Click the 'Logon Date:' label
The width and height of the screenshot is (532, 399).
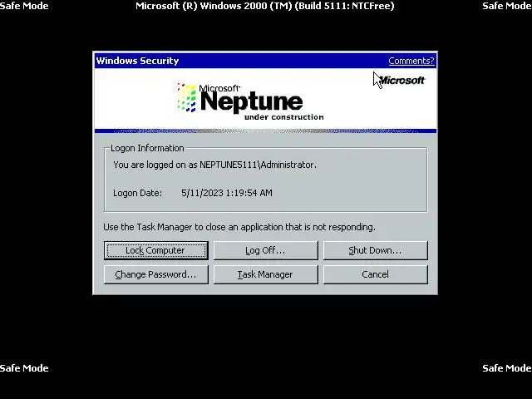137,193
